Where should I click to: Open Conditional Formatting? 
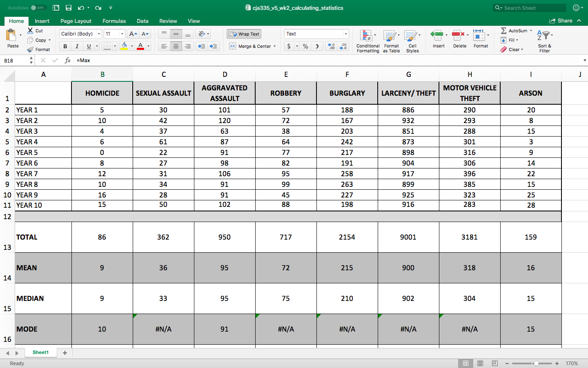(x=367, y=41)
